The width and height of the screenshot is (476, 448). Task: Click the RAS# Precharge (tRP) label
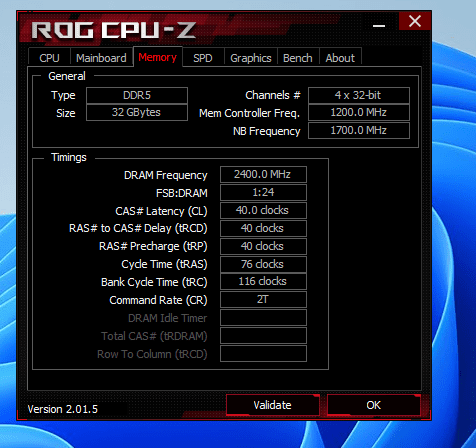153,246
